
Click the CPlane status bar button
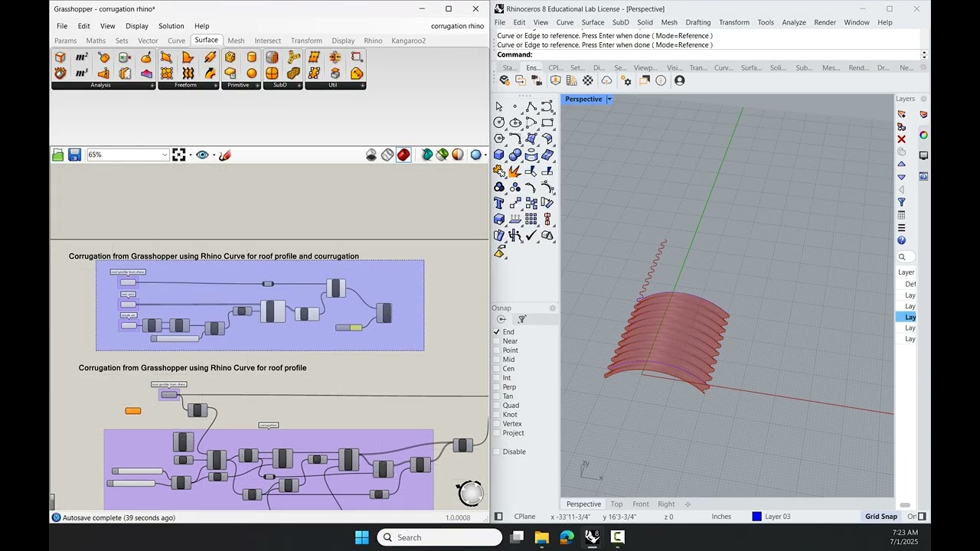click(x=524, y=517)
